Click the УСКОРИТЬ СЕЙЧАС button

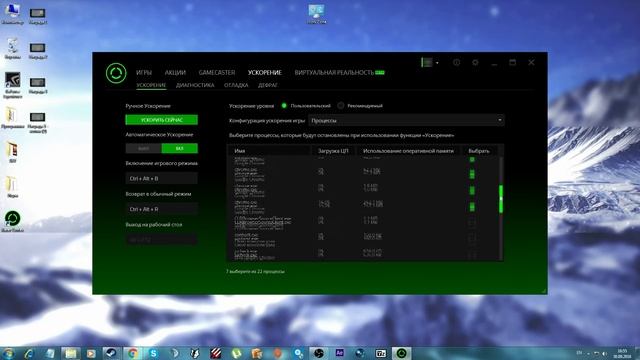pos(162,120)
